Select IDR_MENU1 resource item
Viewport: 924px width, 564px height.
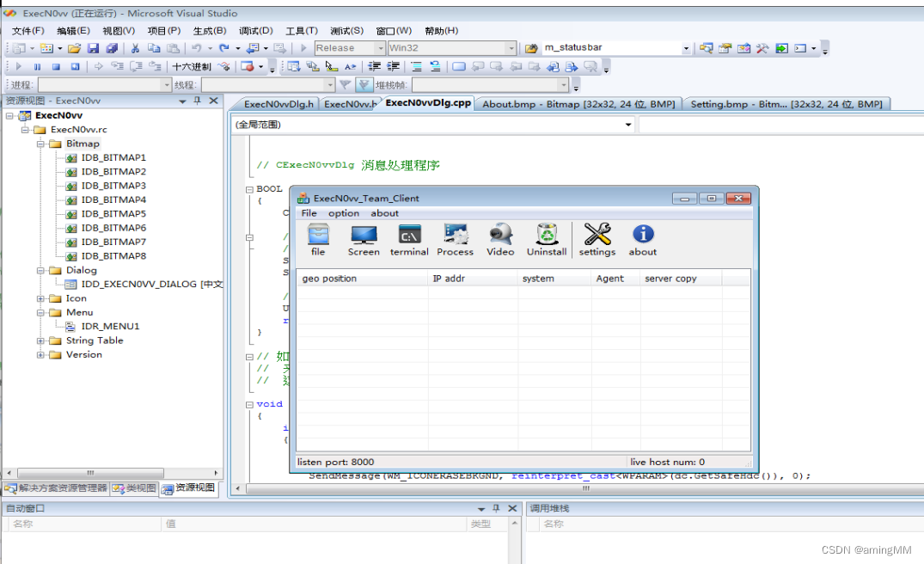[110, 327]
